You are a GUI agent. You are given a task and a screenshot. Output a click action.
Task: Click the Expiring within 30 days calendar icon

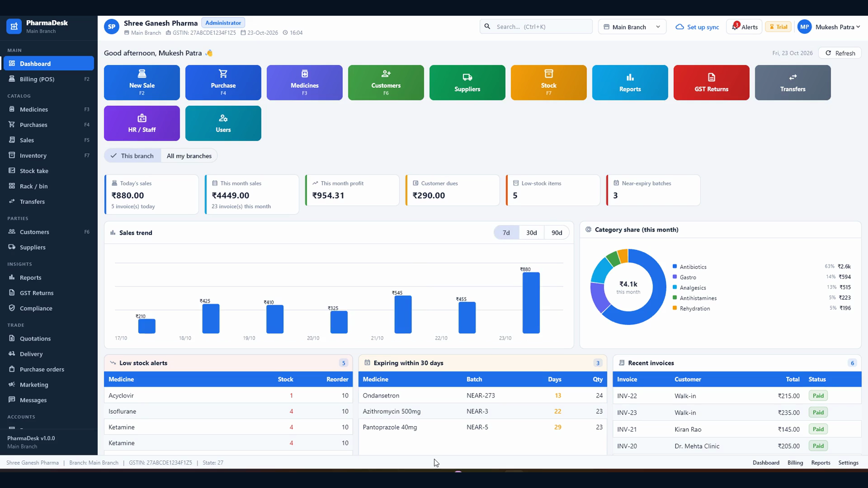[367, 363]
